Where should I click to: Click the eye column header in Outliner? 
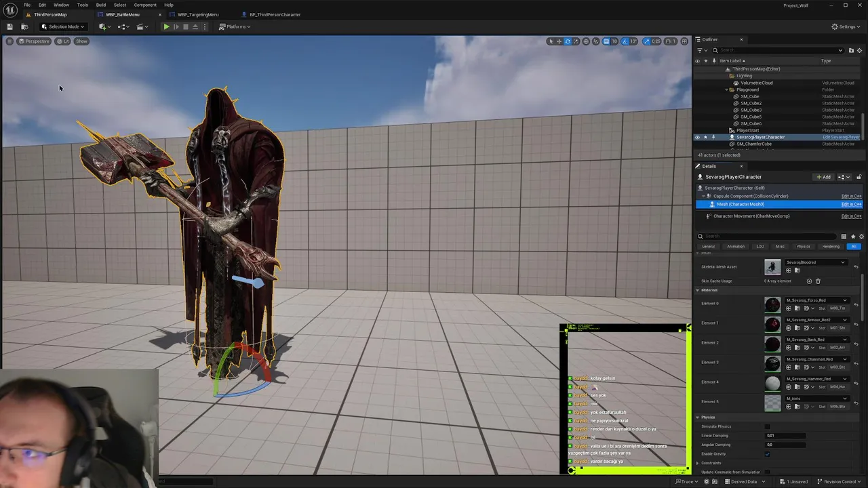click(x=697, y=61)
